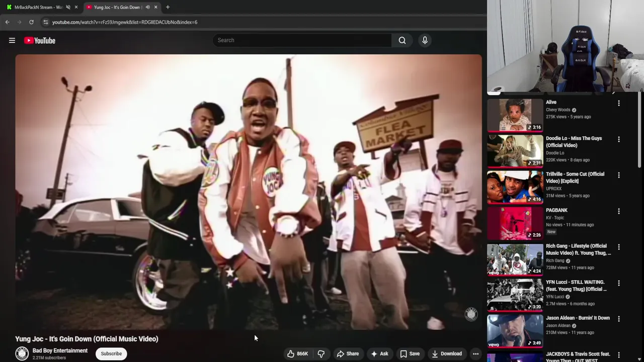Open options menu for Rich Gang Lifestyle
644x362 pixels.
tap(619, 247)
